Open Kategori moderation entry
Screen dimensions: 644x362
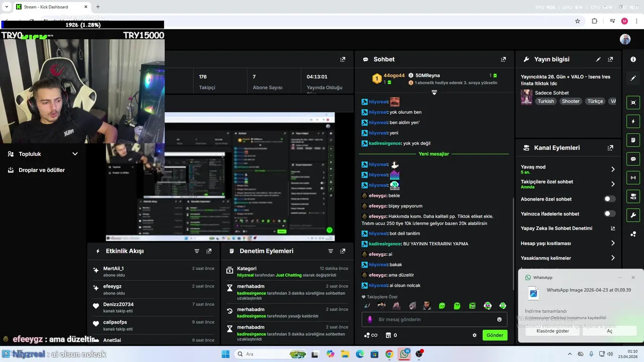point(287,271)
